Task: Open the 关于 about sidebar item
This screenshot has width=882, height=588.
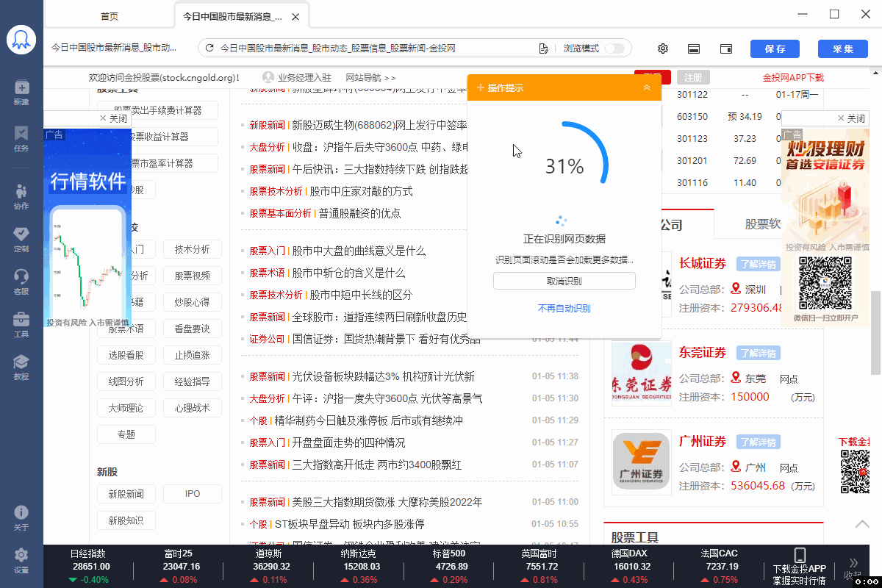Action: (x=21, y=518)
